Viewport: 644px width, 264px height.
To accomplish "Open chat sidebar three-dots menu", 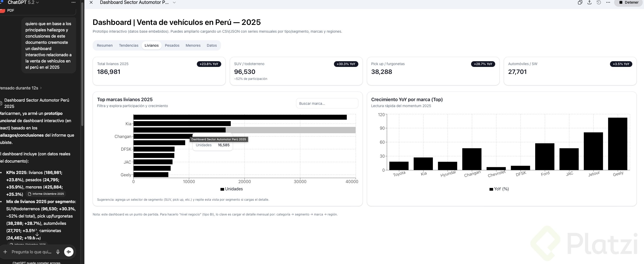I will 73,3.
